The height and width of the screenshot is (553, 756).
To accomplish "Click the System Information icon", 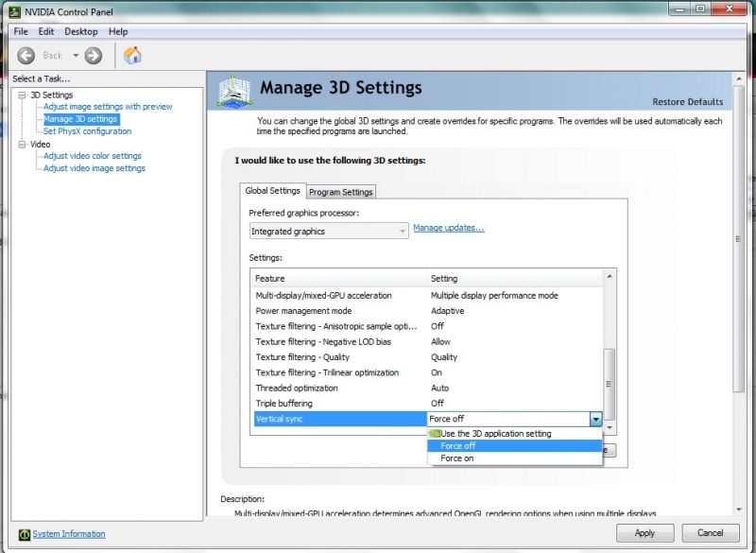I will [25, 534].
